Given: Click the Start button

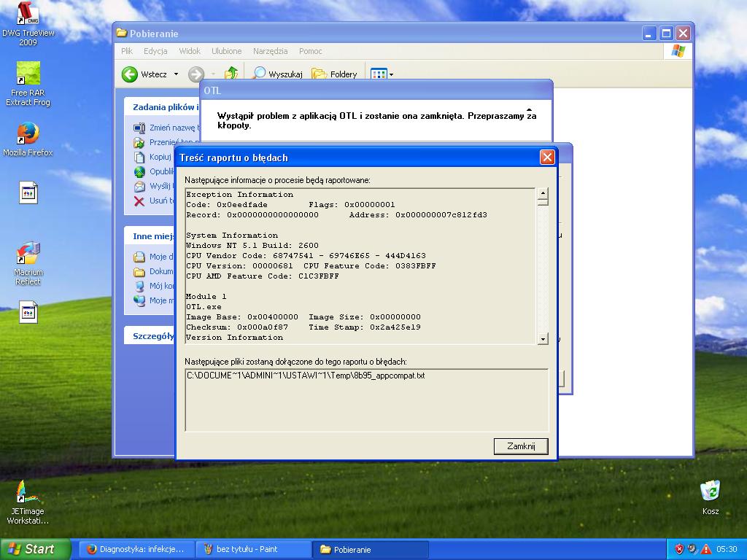Looking at the screenshot, I should click(35, 549).
